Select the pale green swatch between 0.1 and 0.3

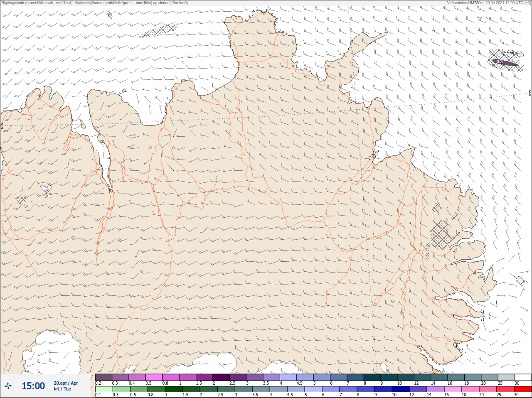103,389
